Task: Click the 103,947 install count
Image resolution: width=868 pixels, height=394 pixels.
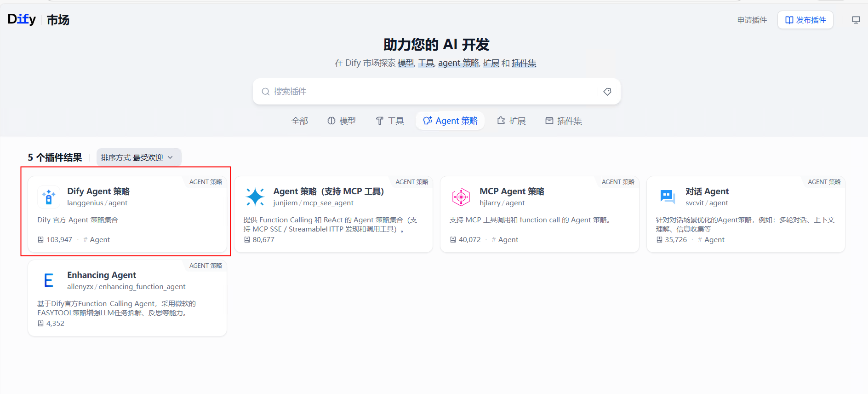Action: pos(59,240)
